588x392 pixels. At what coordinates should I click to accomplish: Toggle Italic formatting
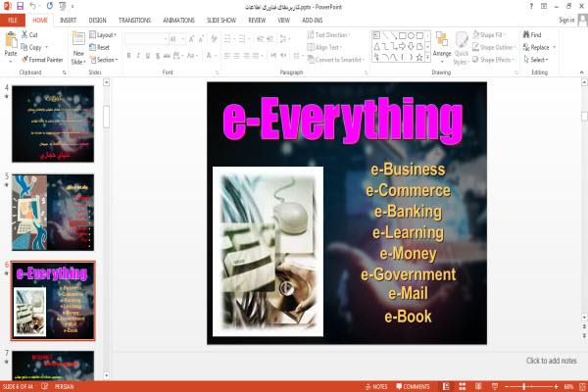click(x=138, y=56)
